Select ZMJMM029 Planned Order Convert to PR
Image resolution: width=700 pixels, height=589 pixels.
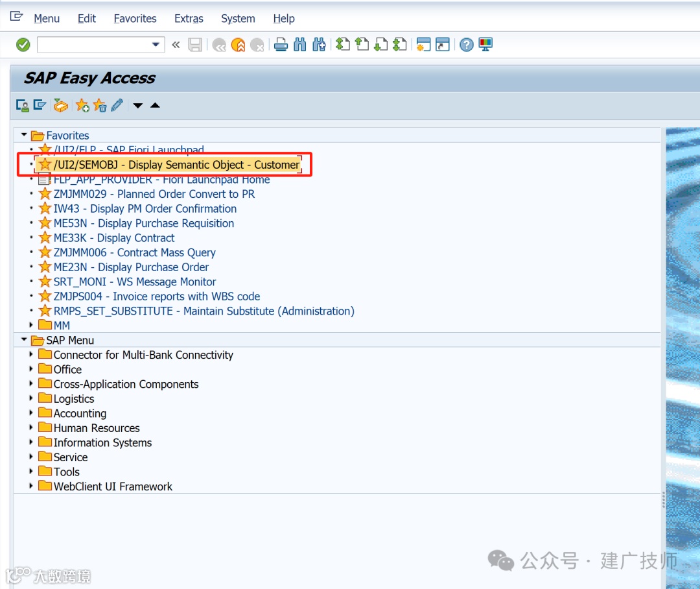pos(154,194)
